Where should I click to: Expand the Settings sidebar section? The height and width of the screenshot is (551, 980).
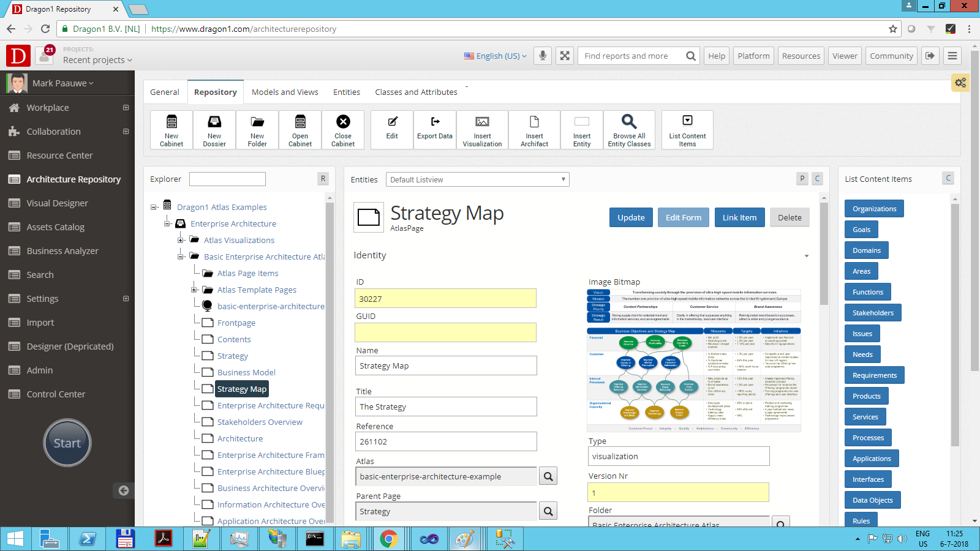click(x=126, y=299)
